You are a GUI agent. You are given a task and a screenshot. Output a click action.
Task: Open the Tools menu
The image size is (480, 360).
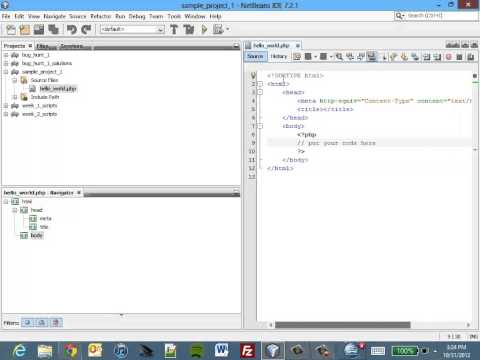coord(174,16)
